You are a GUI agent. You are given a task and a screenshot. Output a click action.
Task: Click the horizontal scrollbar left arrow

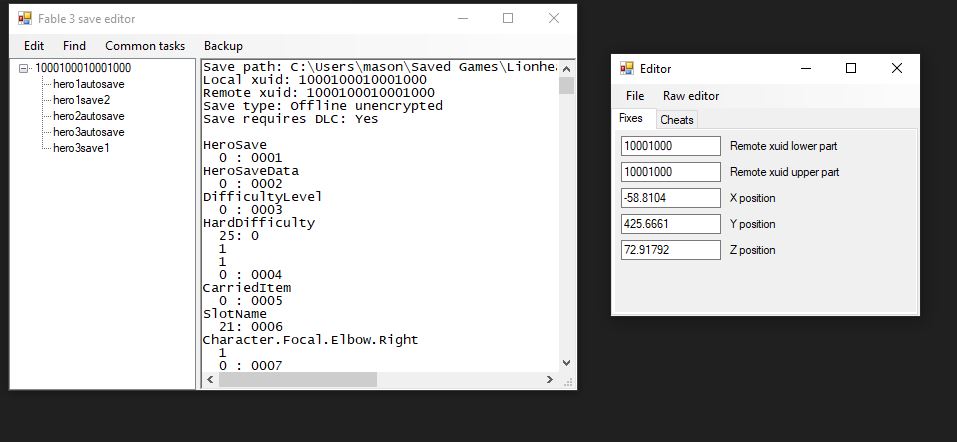211,380
